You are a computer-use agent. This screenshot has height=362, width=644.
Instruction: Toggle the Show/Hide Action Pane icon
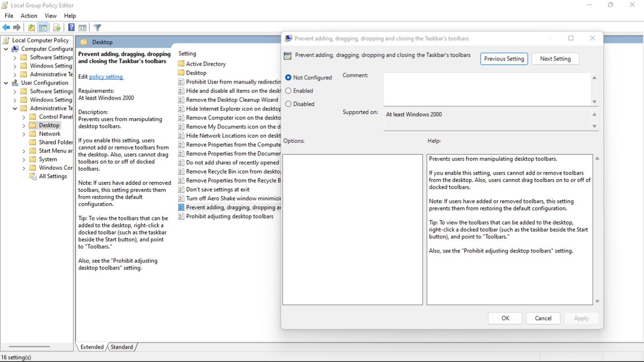point(83,27)
